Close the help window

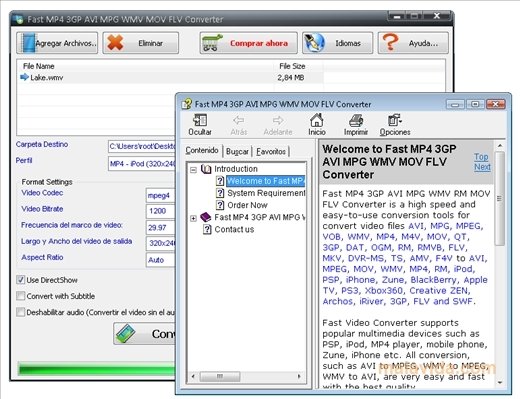[x=496, y=104]
